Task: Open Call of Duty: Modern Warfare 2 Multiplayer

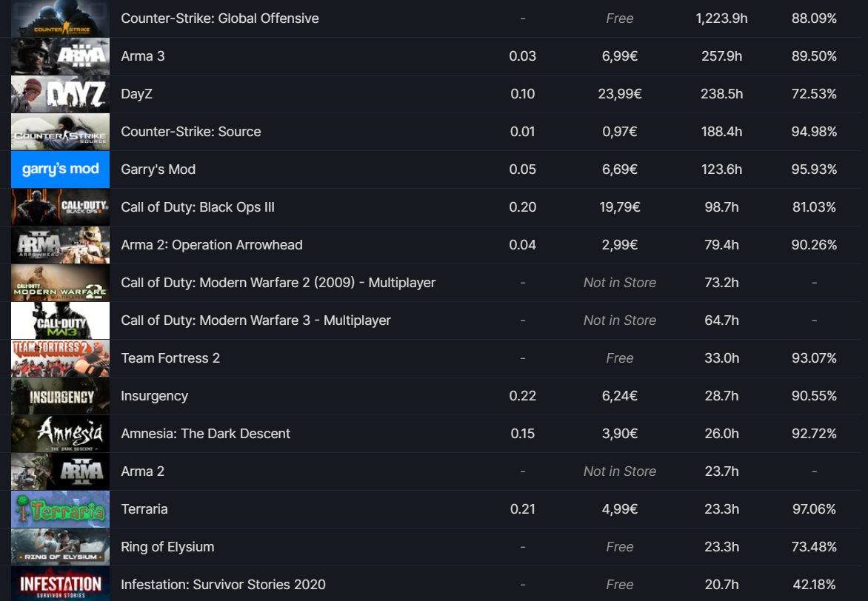Action: tap(278, 283)
